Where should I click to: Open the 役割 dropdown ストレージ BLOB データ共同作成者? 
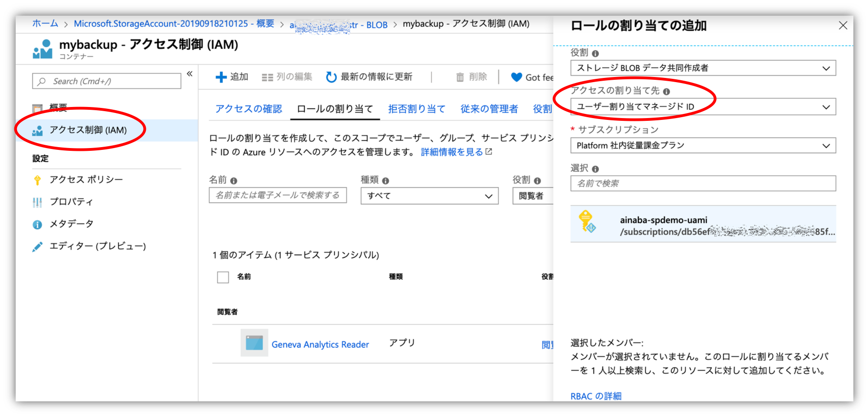tap(703, 68)
